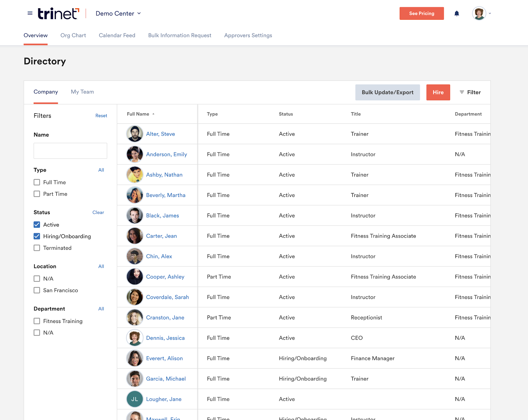Switch to the My Team tab
Image resolution: width=528 pixels, height=420 pixels.
coord(82,92)
